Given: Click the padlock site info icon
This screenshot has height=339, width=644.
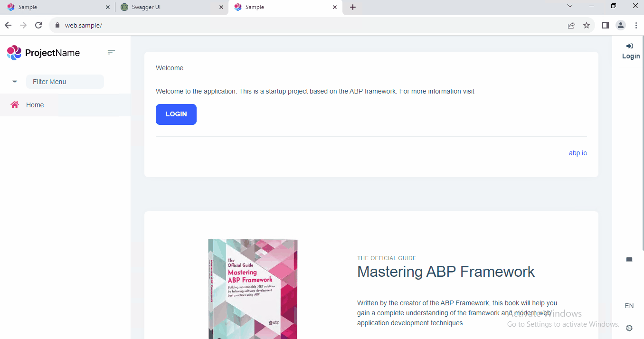Looking at the screenshot, I should (x=57, y=25).
